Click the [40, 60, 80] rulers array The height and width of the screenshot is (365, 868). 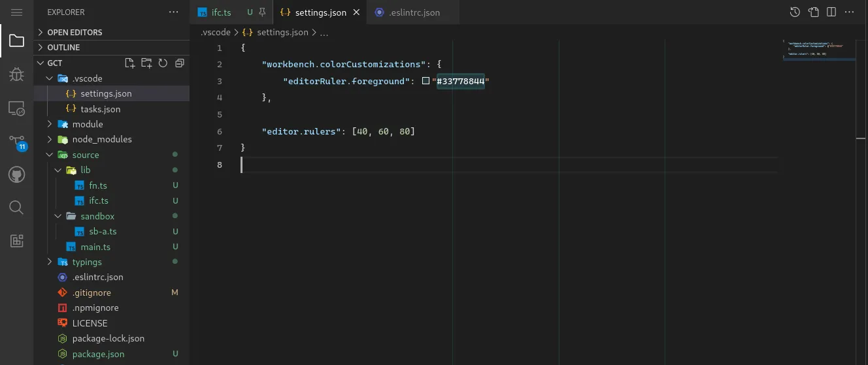coord(384,131)
